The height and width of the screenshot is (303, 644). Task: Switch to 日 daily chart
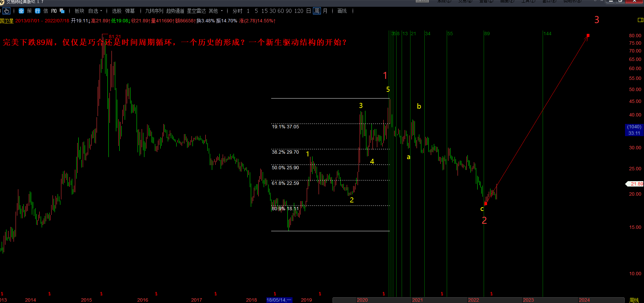[308, 11]
